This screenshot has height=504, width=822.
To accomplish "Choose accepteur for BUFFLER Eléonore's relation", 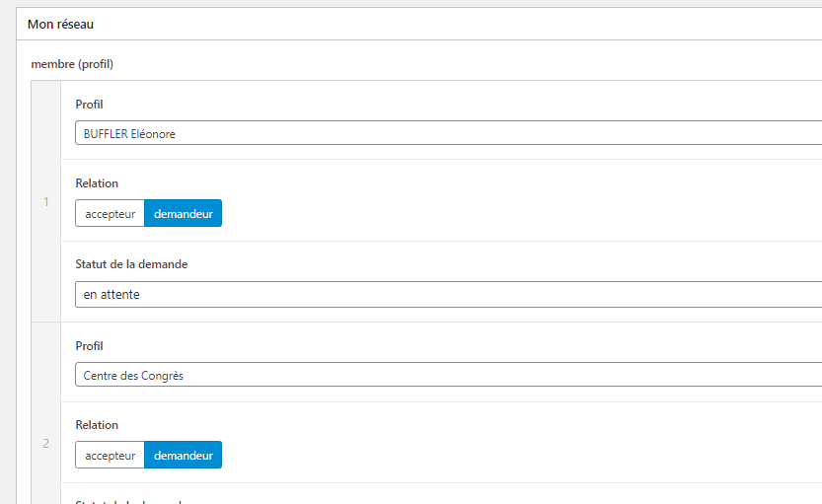I will (111, 213).
